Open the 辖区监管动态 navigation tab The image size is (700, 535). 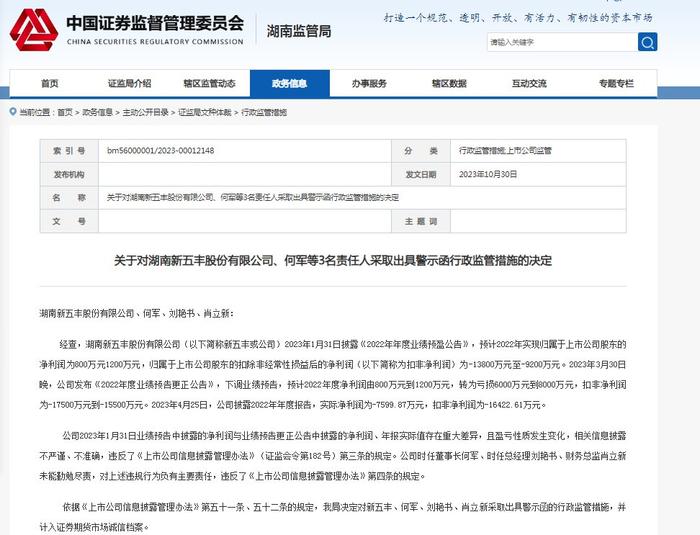(x=209, y=84)
